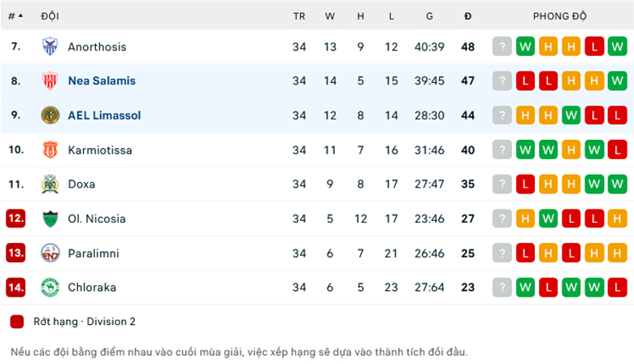Click the Karmiotissa team logo

pos(50,149)
